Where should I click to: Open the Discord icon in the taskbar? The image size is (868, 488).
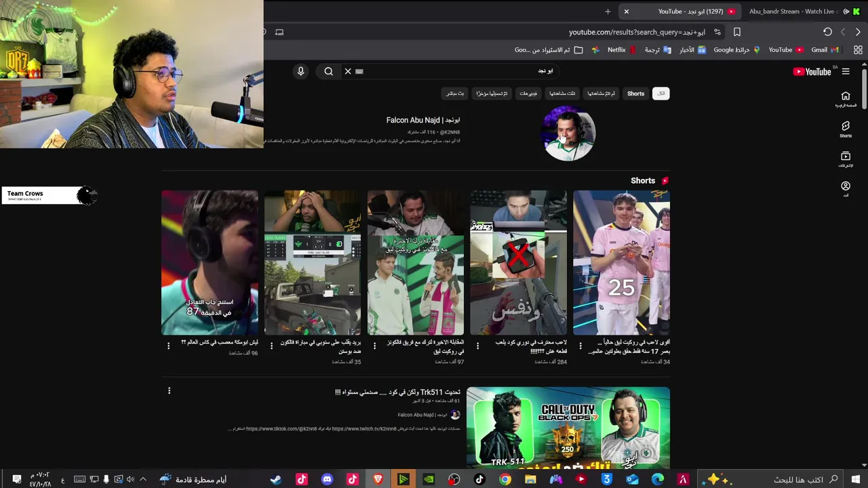click(327, 479)
